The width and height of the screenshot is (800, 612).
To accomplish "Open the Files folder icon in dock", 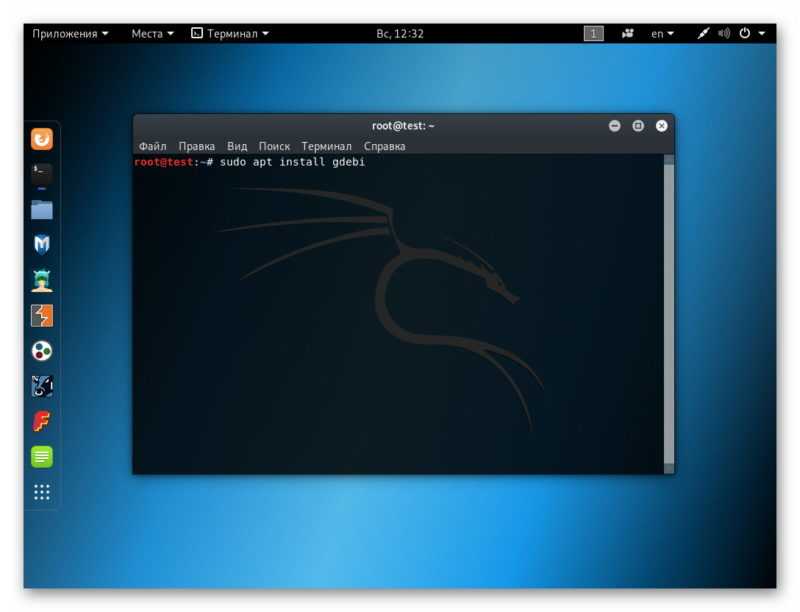I will pos(42,210).
